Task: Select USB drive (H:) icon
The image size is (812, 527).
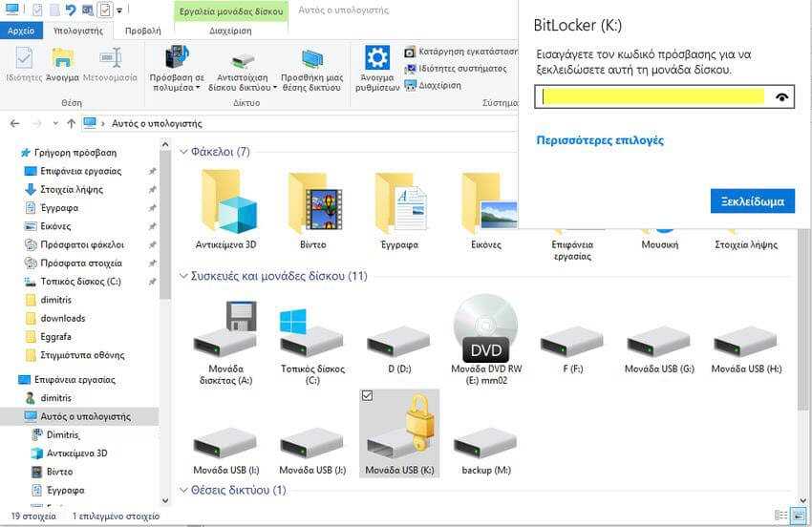Action: point(745,341)
